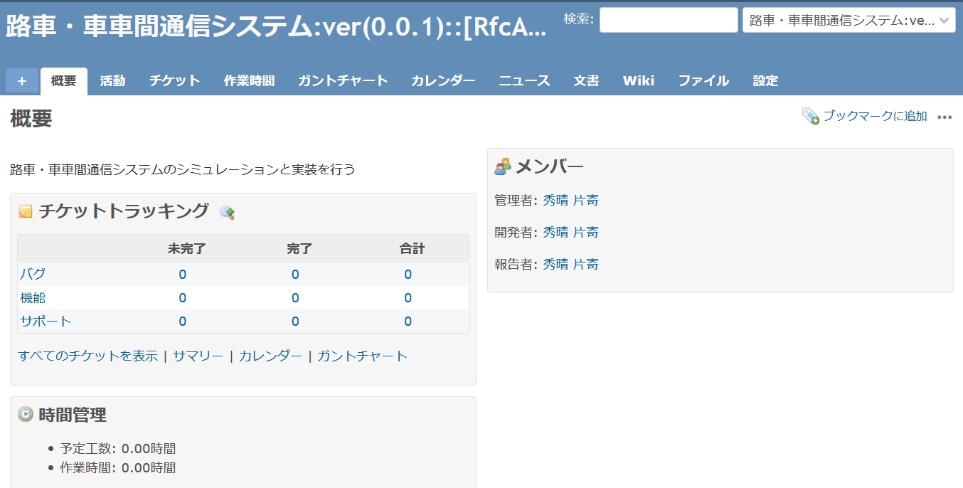Open the 文書 tab

pos(586,81)
